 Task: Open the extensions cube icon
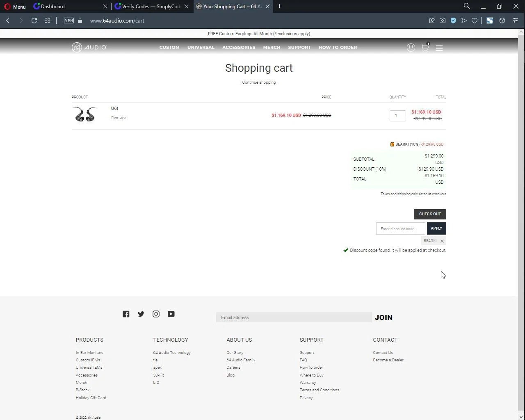point(502,21)
